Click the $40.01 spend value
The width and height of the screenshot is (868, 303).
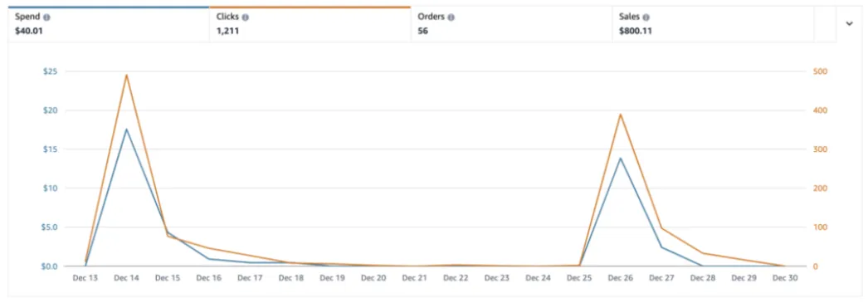pyautogui.click(x=29, y=31)
